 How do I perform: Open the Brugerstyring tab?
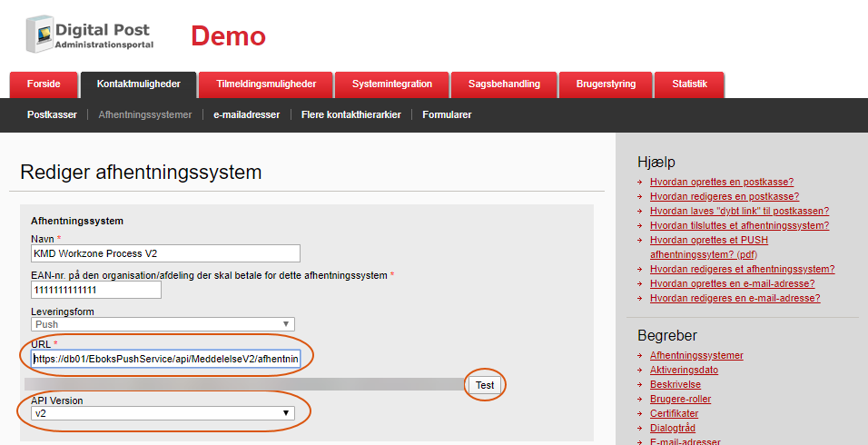(x=606, y=84)
